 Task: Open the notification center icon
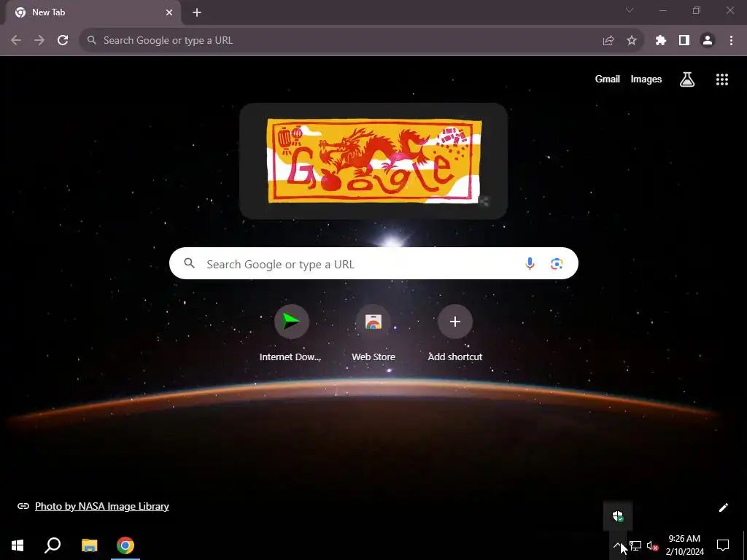723,545
